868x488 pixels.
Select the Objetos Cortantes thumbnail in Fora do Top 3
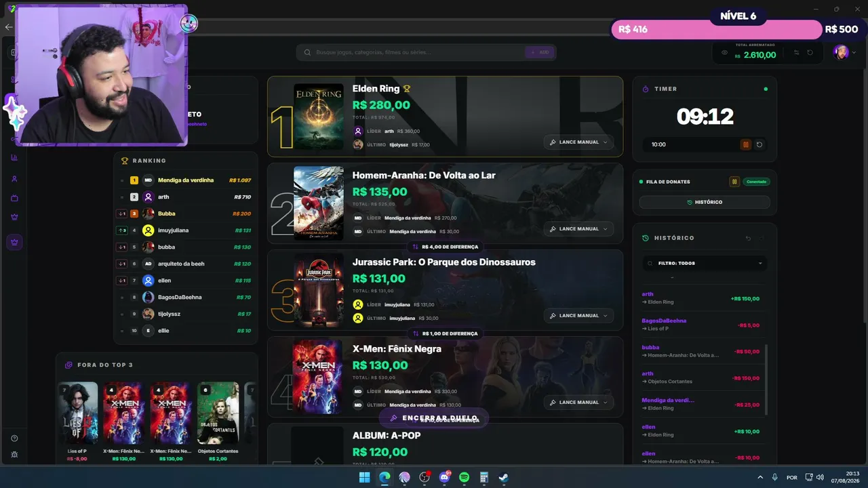pyautogui.click(x=218, y=413)
